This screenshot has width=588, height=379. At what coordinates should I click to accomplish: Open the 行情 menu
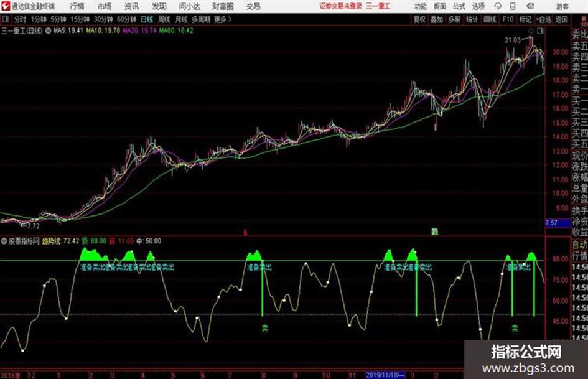tap(77, 6)
